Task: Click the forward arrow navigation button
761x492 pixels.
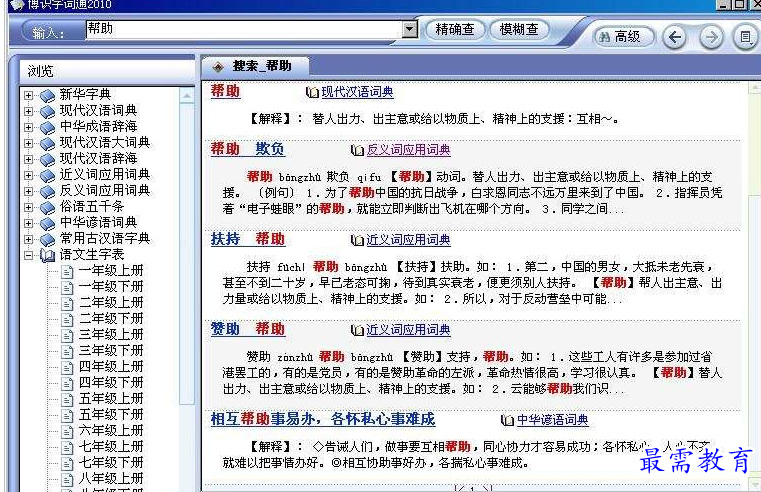Action: [711, 37]
